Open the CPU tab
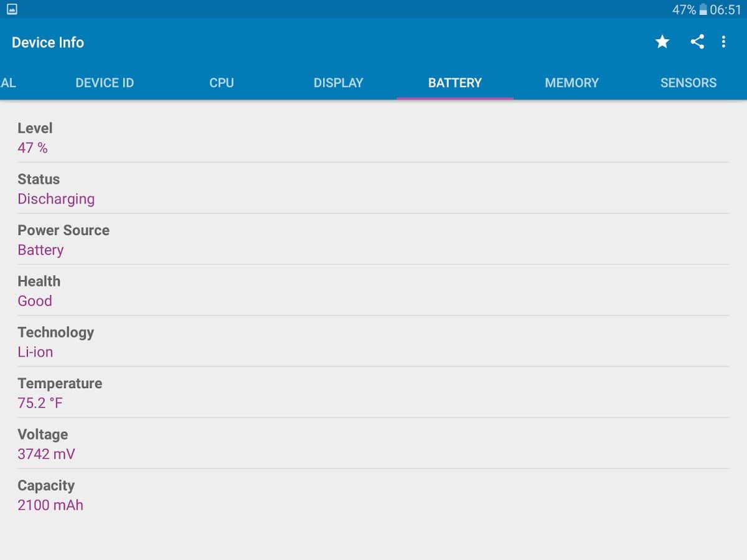The width and height of the screenshot is (747, 560). (x=222, y=83)
